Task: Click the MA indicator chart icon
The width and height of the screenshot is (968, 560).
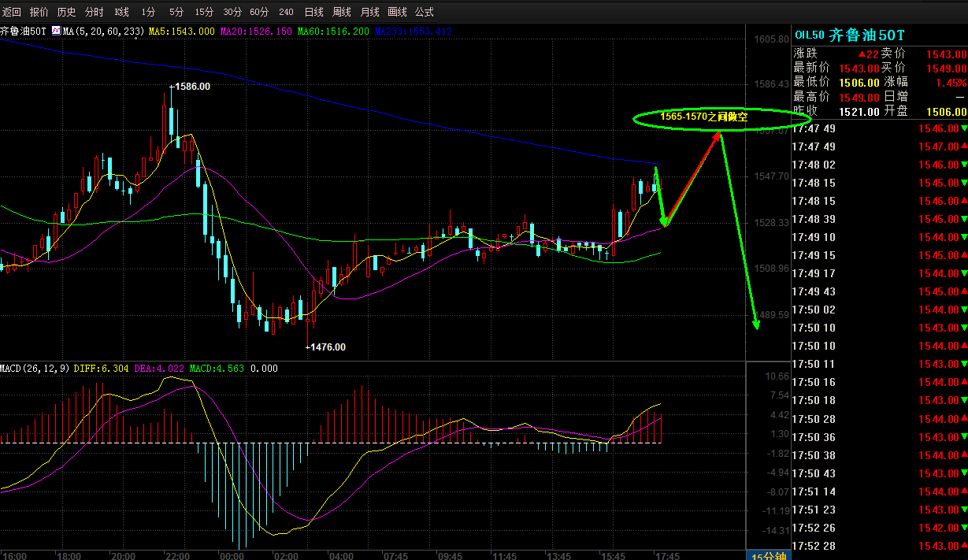Action: point(56,31)
